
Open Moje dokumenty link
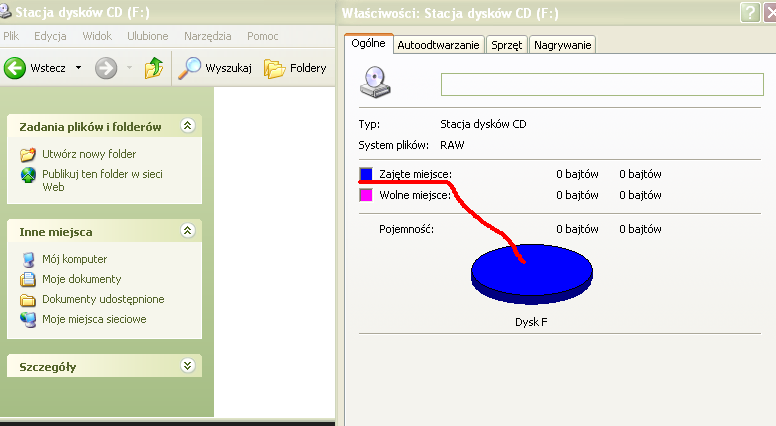click(82, 279)
